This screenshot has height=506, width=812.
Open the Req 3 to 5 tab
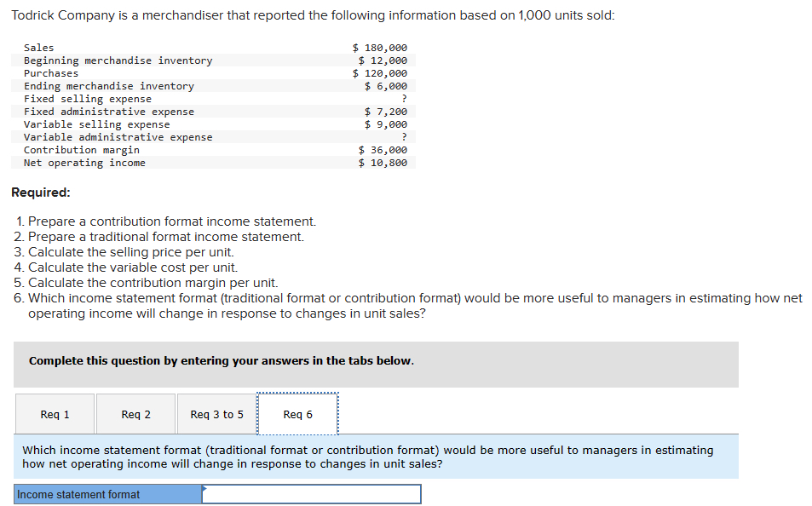tap(216, 414)
